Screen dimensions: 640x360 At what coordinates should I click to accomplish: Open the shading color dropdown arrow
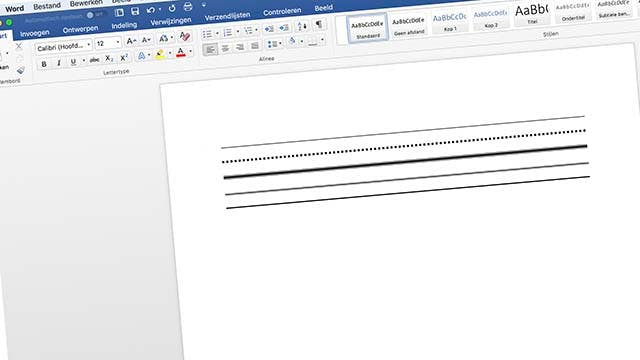coord(302,41)
